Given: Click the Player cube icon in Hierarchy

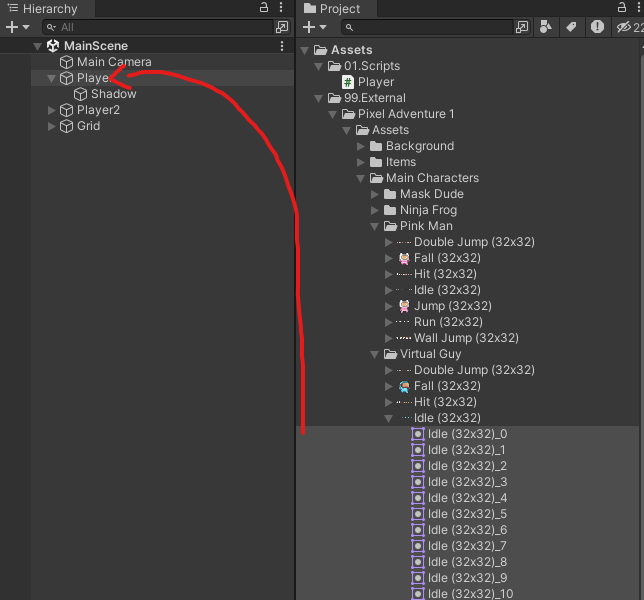Looking at the screenshot, I should pos(67,78).
